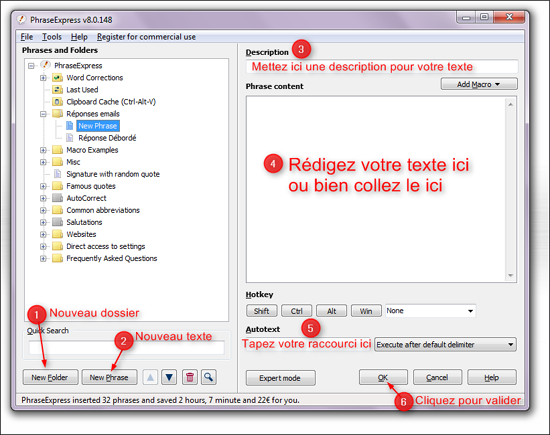Open the File menu
The width and height of the screenshot is (550, 435).
click(x=27, y=37)
